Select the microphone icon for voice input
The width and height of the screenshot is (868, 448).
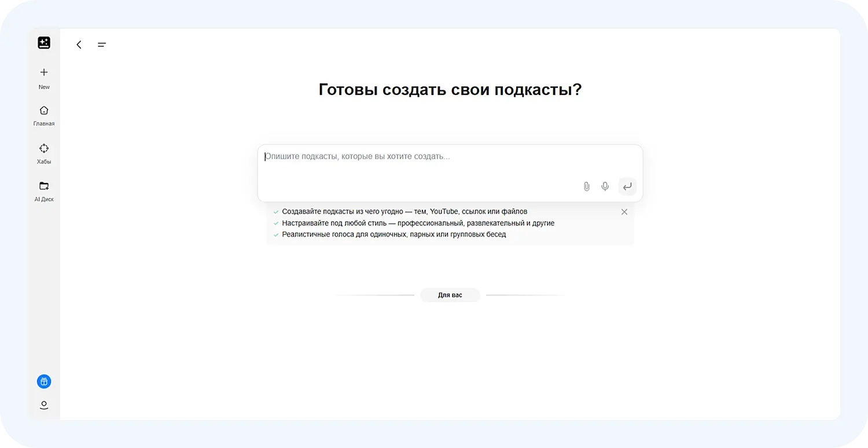[x=605, y=186]
